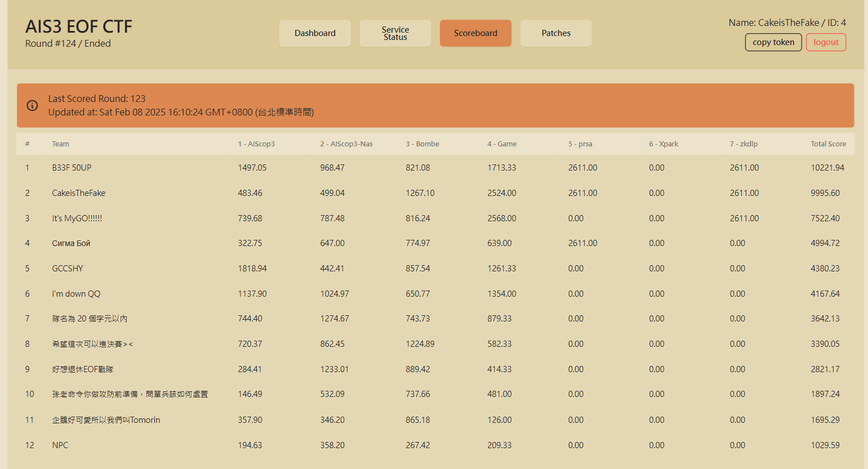Screen dimensions: 868x469
Task: Click the 7 - zkdlp column header
Action: click(x=744, y=144)
